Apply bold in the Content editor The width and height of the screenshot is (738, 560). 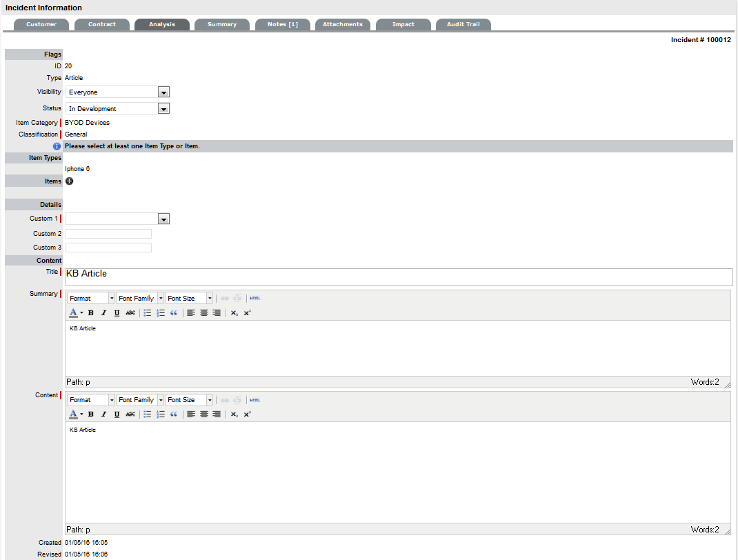[x=91, y=414]
